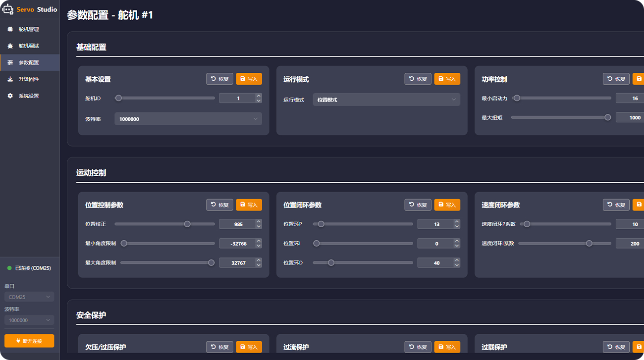Click the 速度闭环I系数 slider handle

589,243
